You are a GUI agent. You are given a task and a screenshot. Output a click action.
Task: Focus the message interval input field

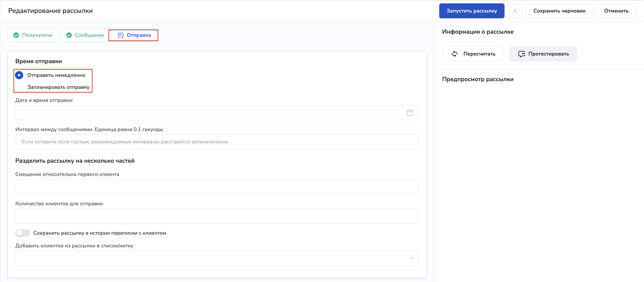(x=217, y=142)
